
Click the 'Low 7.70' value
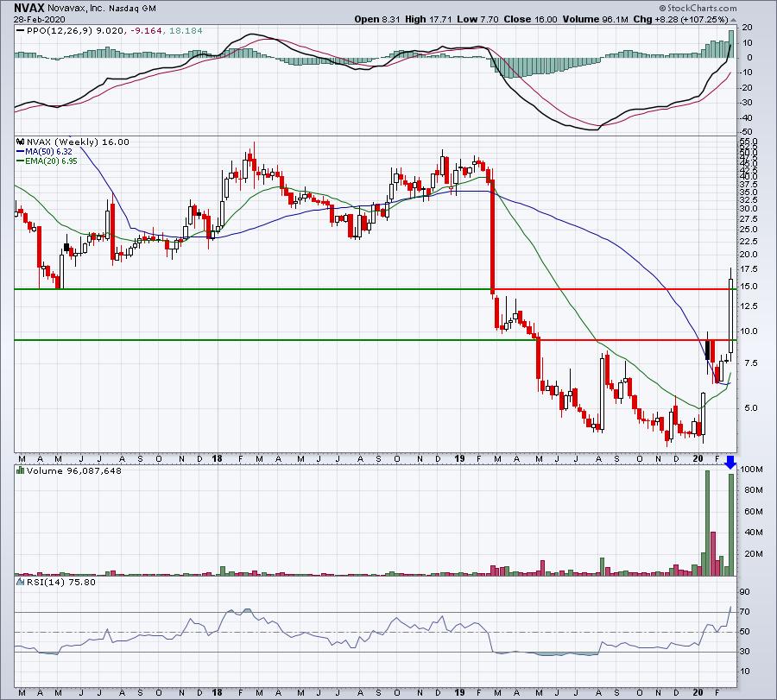click(x=477, y=19)
